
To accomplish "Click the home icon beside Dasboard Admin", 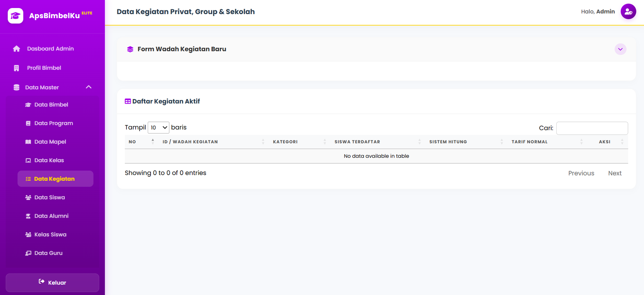I will (17, 49).
